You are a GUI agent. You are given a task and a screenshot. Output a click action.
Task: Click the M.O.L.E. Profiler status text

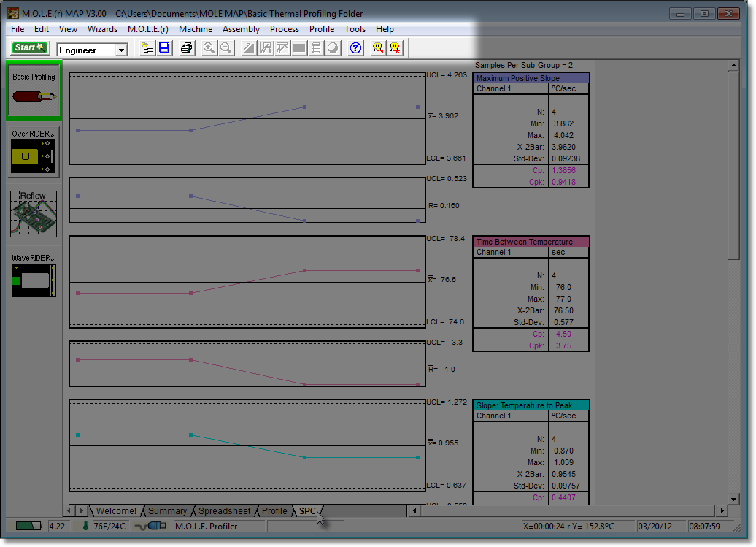coord(207,527)
